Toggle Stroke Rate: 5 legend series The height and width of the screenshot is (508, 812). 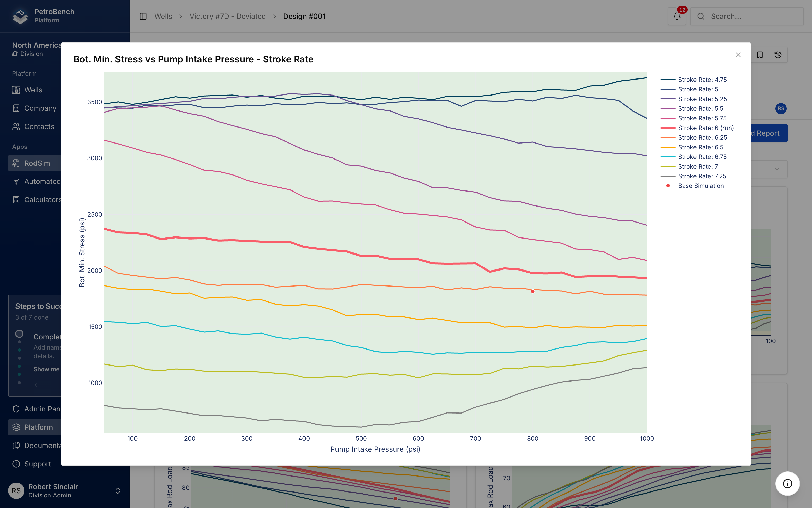689,89
